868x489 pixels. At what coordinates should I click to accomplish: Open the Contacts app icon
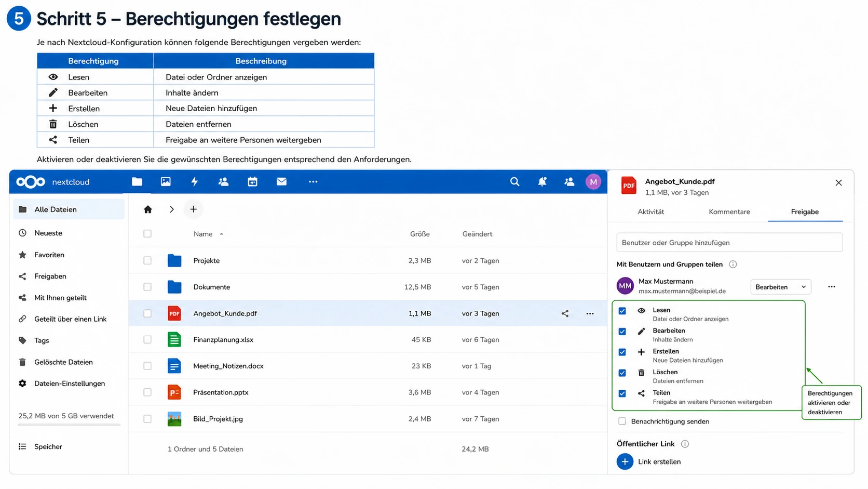point(224,181)
